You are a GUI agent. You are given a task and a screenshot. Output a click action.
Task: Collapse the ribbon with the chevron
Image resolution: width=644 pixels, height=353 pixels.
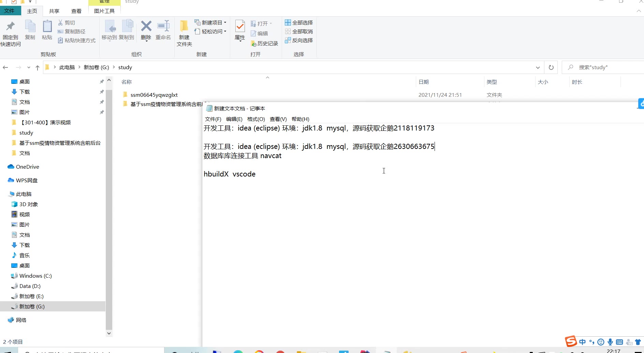[639, 11]
